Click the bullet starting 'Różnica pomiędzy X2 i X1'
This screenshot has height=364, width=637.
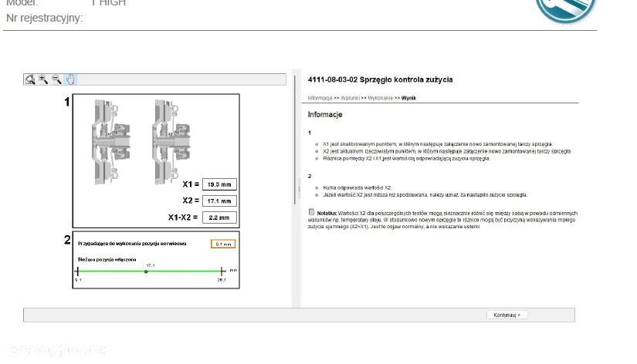(x=407, y=159)
